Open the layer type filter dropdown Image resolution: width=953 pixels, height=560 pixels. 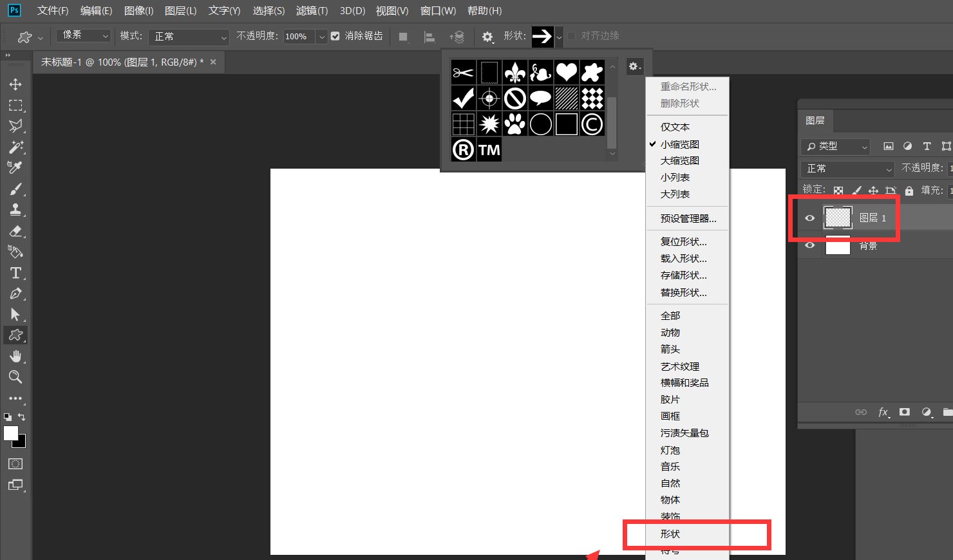[835, 146]
